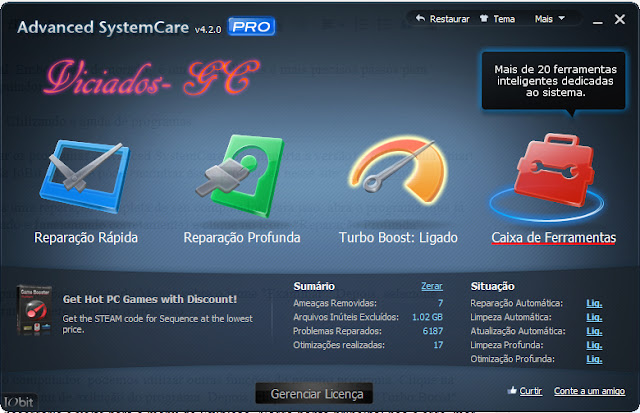Click the Game Booster product box image
This screenshot has width=640, height=413.
click(34, 310)
